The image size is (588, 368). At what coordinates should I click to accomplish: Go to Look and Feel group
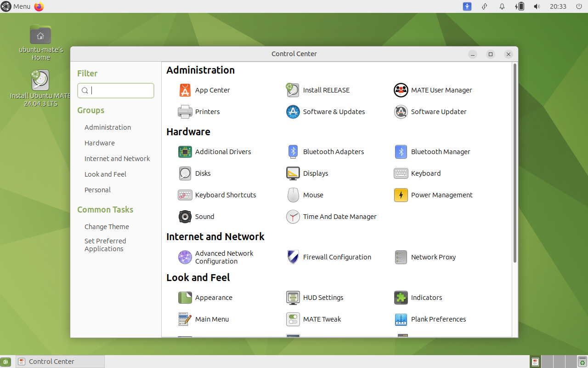105,174
